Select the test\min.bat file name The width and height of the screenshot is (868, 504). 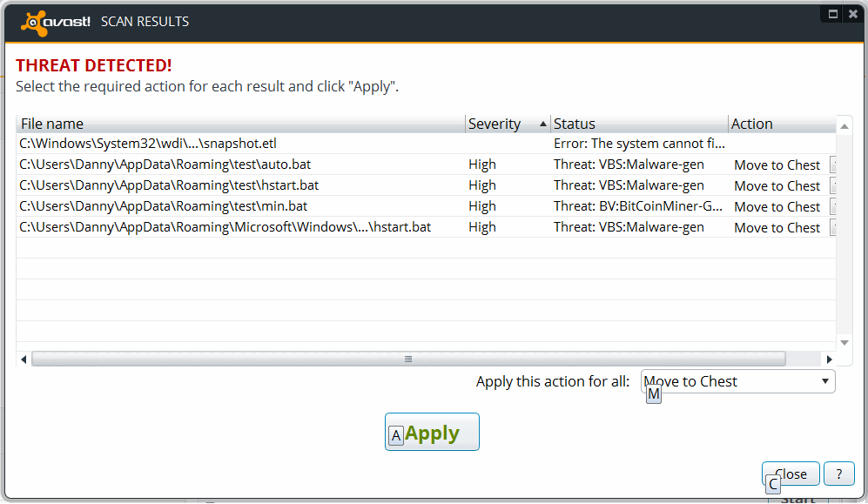(164, 206)
